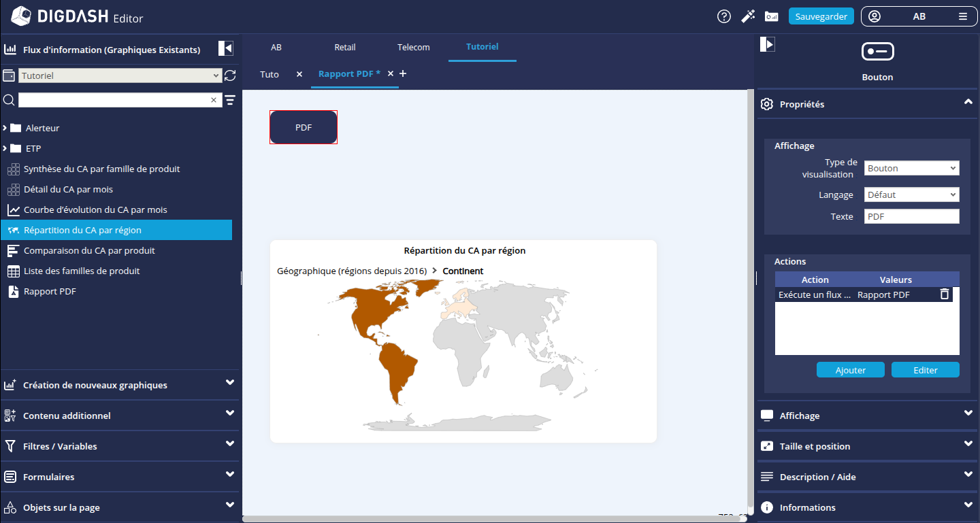This screenshot has height=523, width=980.
Task: Open the Langage dropdown
Action: click(x=911, y=195)
